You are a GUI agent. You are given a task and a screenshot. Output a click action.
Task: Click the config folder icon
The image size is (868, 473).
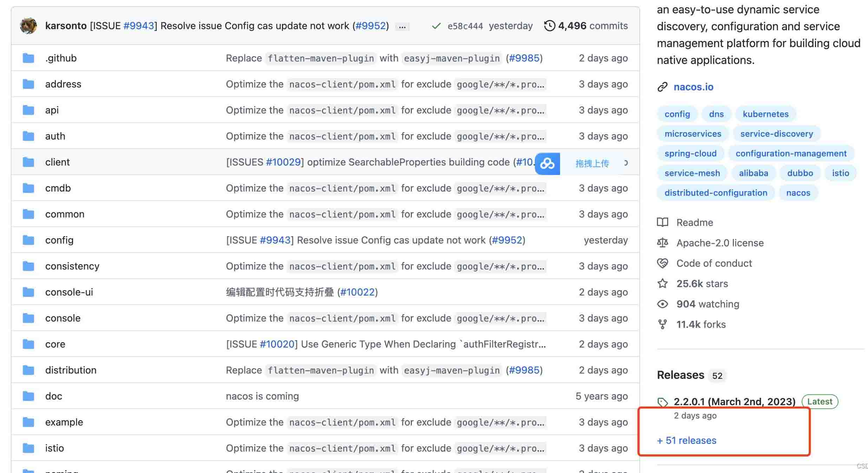point(28,240)
